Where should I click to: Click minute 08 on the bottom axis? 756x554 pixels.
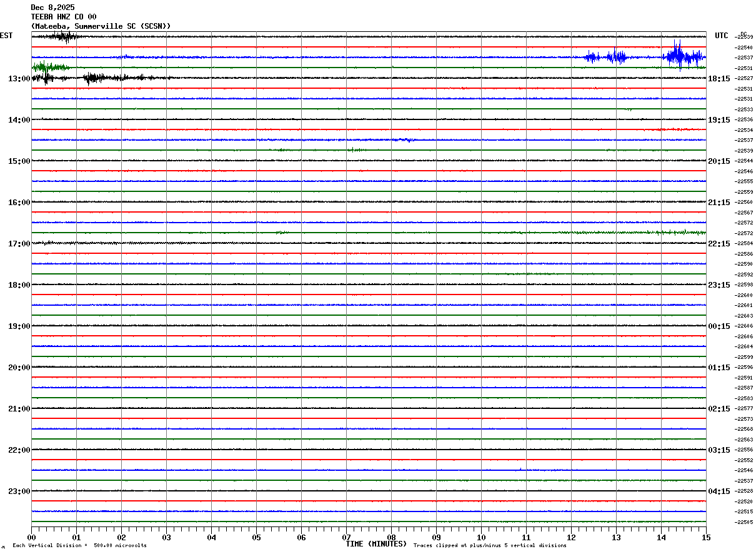(x=391, y=537)
